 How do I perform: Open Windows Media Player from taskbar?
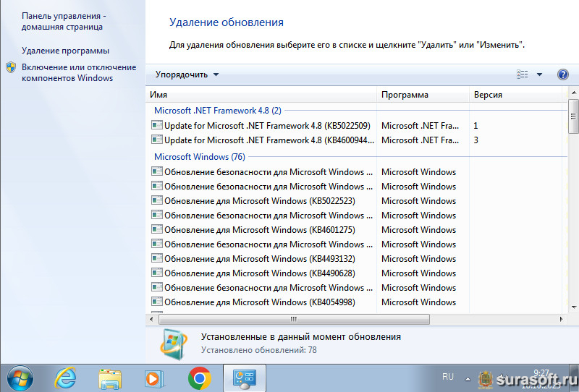click(154, 378)
